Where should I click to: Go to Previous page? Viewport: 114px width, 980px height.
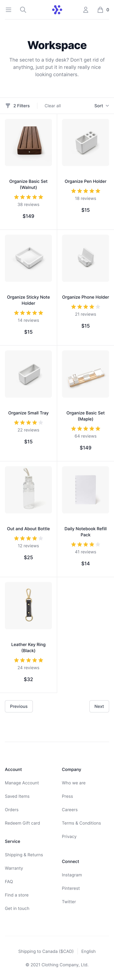(x=19, y=707)
